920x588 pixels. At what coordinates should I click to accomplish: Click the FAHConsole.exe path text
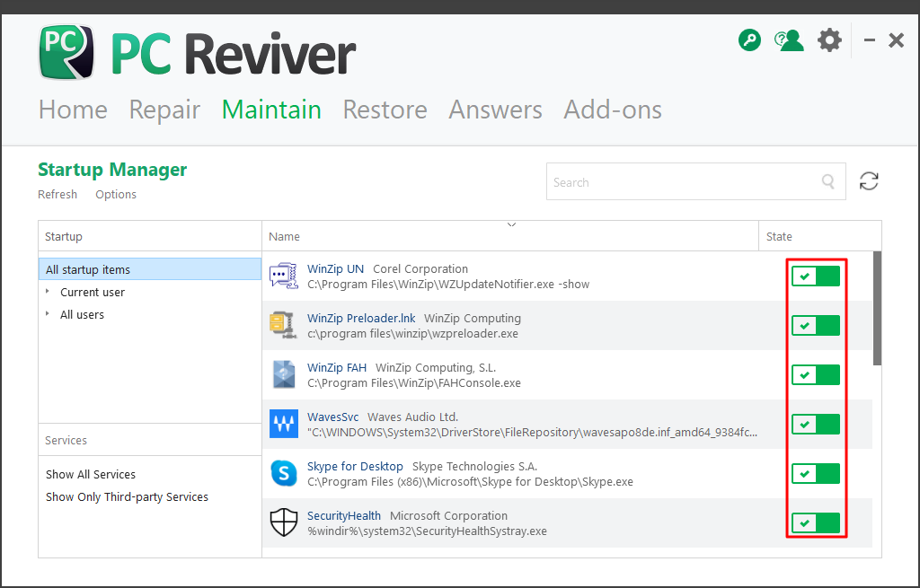coord(414,382)
